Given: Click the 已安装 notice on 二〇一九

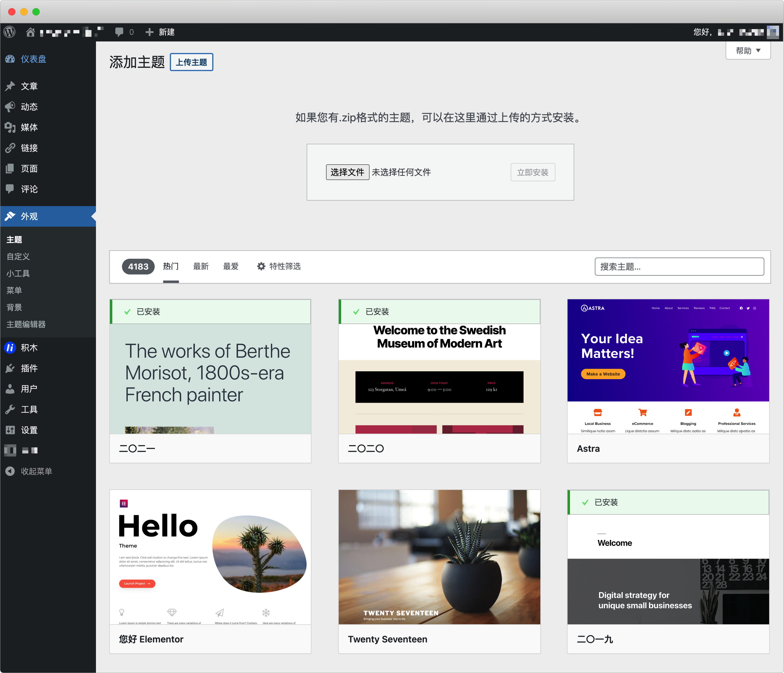Looking at the screenshot, I should click(668, 502).
